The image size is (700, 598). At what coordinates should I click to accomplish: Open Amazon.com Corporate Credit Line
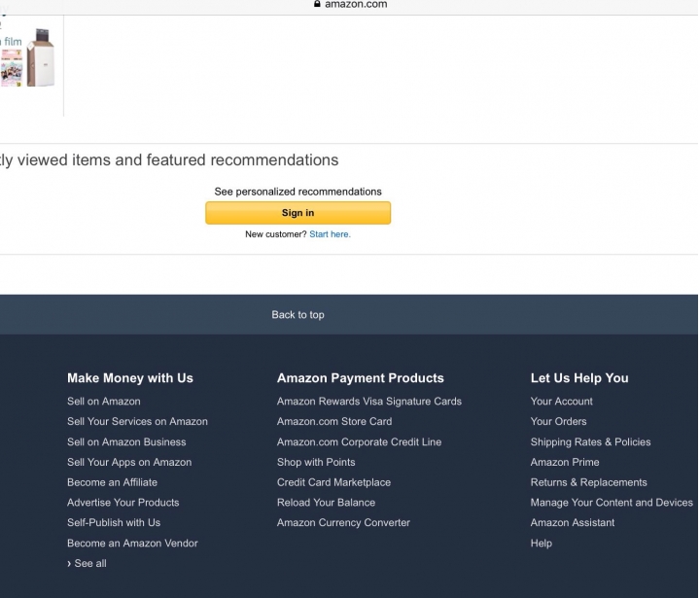[x=359, y=441]
